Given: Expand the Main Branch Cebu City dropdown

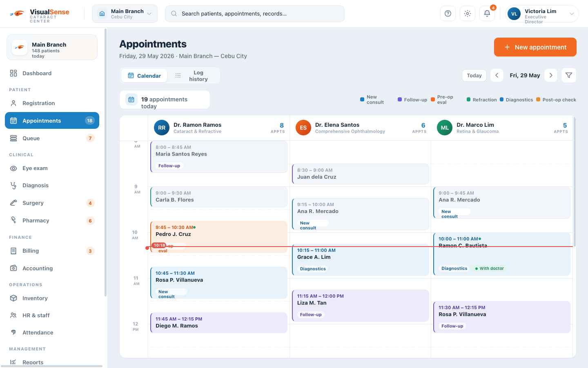Looking at the screenshot, I should pyautogui.click(x=125, y=13).
